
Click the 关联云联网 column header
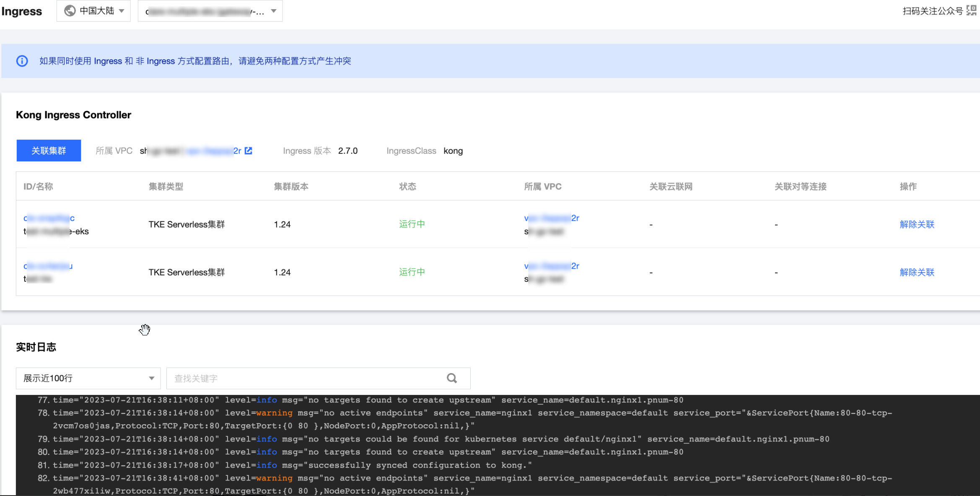tap(671, 187)
